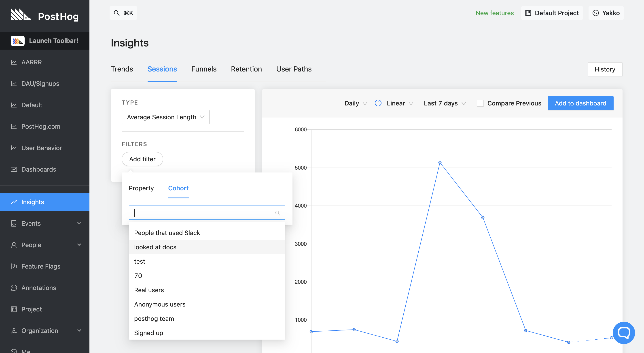This screenshot has height=353, width=644.
Task: Enable the Compare Previous checkbox
Action: tap(480, 103)
